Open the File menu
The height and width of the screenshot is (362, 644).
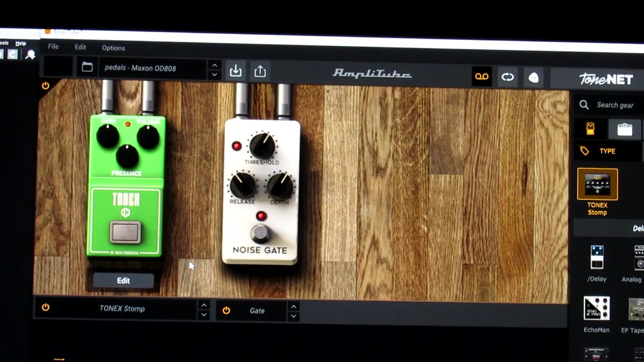coord(53,46)
